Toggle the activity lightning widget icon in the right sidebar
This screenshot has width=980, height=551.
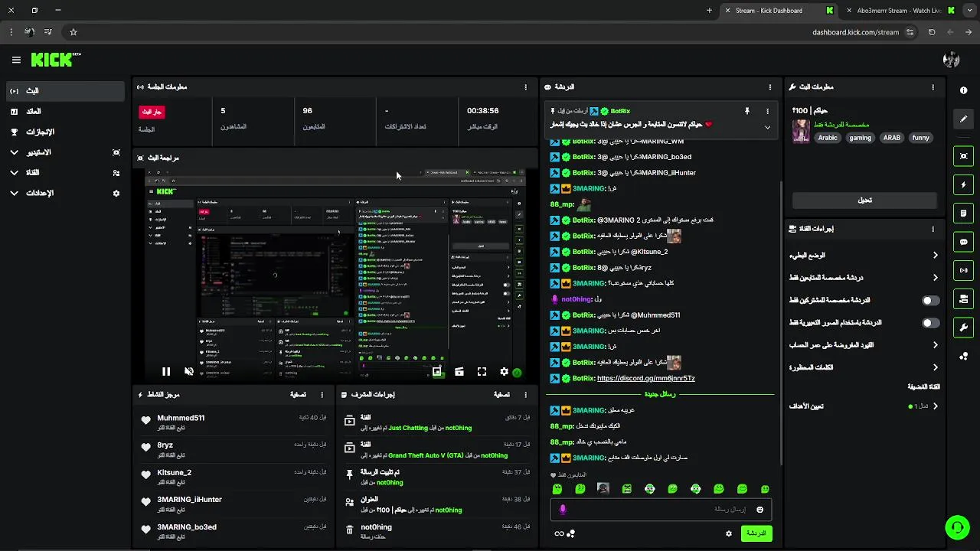coord(963,184)
